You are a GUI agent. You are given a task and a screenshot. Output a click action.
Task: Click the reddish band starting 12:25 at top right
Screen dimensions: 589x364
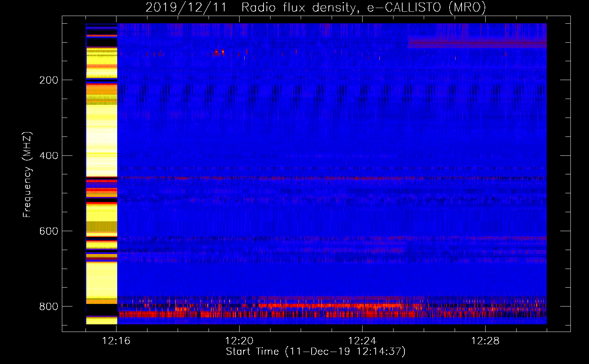(477, 42)
